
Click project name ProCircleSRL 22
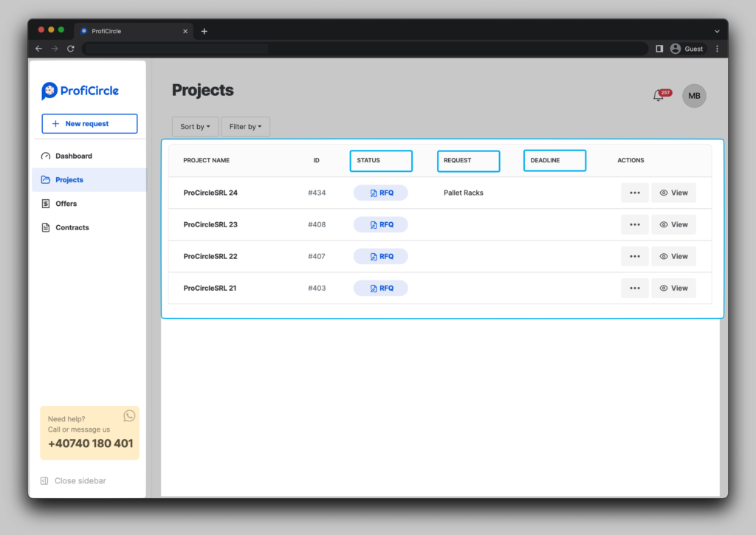[x=210, y=256]
